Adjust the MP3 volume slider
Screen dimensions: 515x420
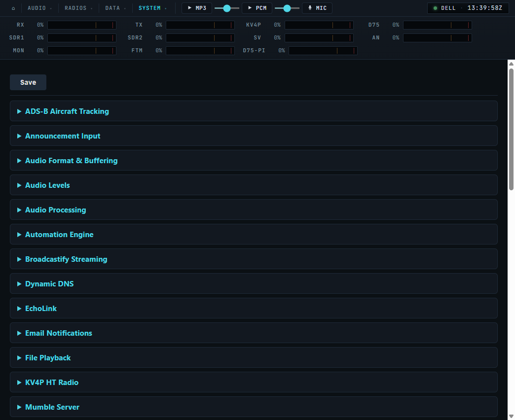pos(227,8)
